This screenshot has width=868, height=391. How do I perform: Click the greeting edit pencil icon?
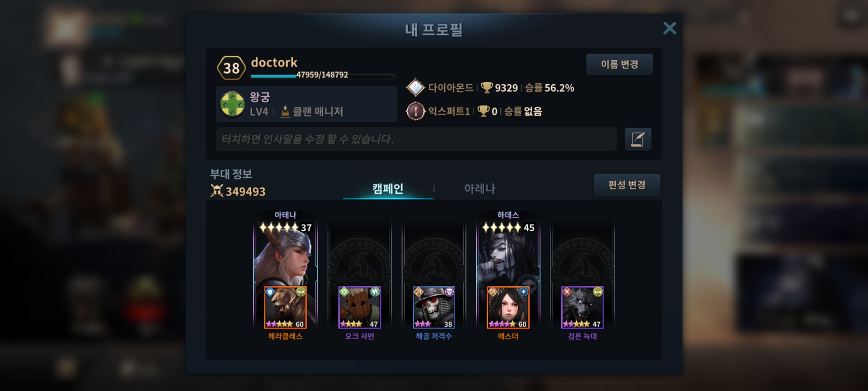[638, 139]
